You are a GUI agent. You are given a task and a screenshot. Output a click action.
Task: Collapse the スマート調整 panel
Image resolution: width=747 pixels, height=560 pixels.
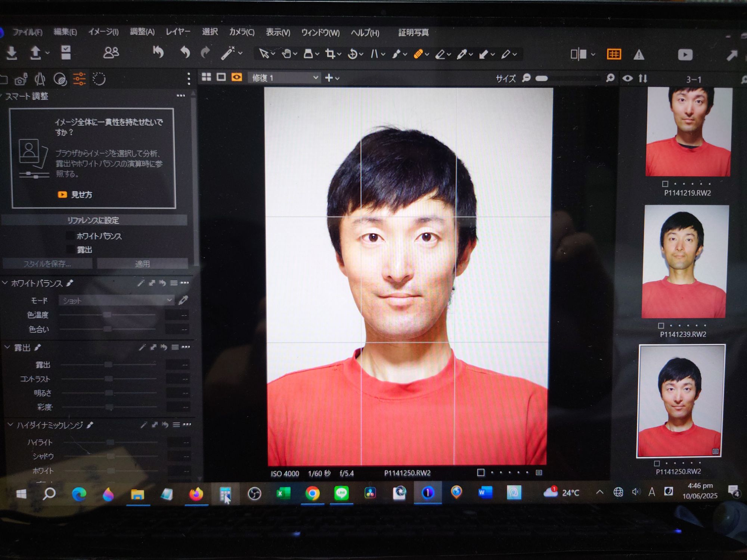tap(1, 96)
